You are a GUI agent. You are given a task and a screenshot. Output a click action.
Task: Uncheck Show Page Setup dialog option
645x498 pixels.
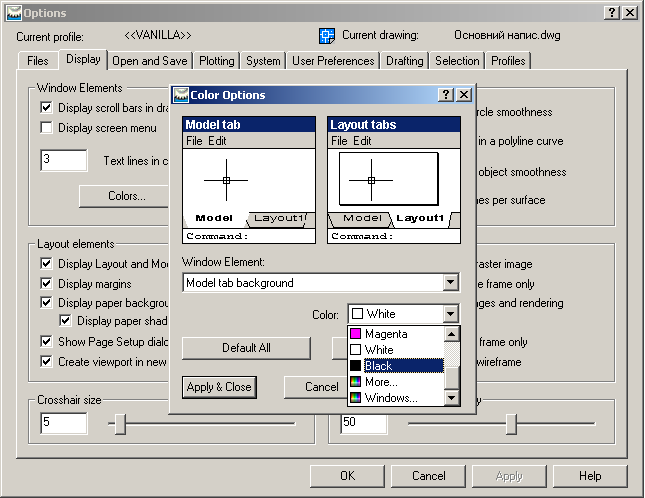[46, 341]
